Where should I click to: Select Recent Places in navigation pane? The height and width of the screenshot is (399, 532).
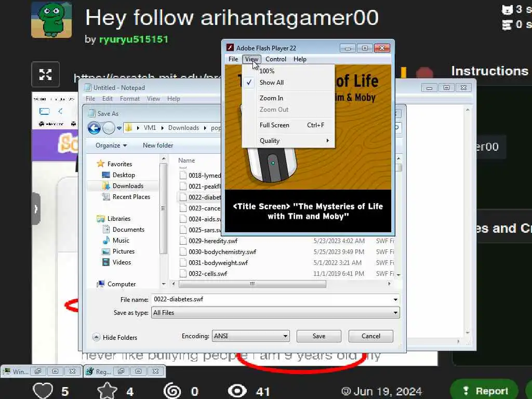point(131,197)
